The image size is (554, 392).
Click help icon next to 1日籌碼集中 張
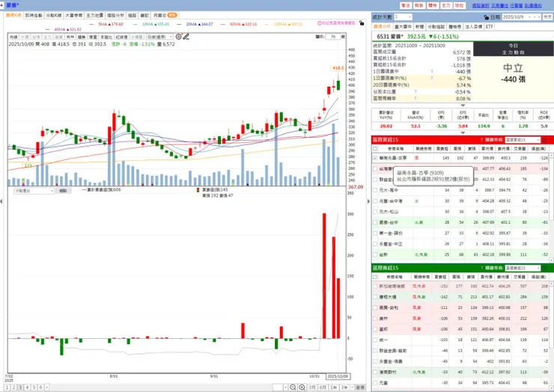432,72
